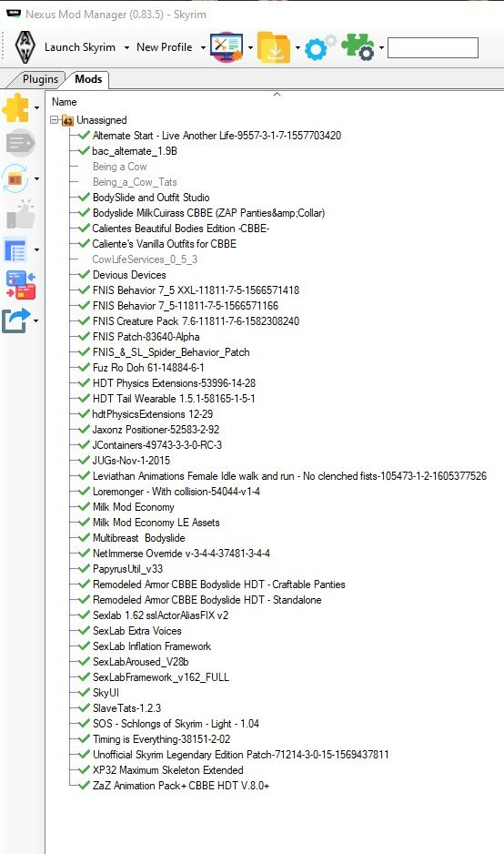Select FNIS Patch-83640-Alpha row
504x854 pixels.
(x=146, y=337)
